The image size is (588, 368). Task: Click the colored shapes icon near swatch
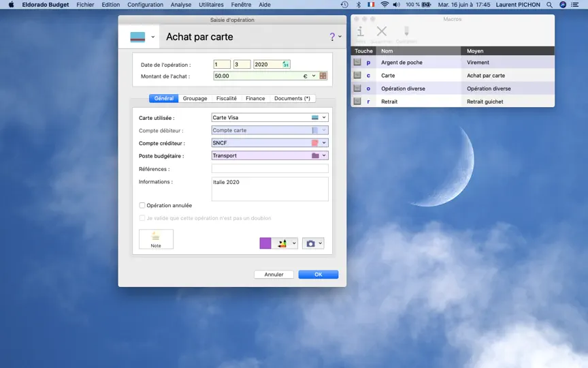point(282,243)
